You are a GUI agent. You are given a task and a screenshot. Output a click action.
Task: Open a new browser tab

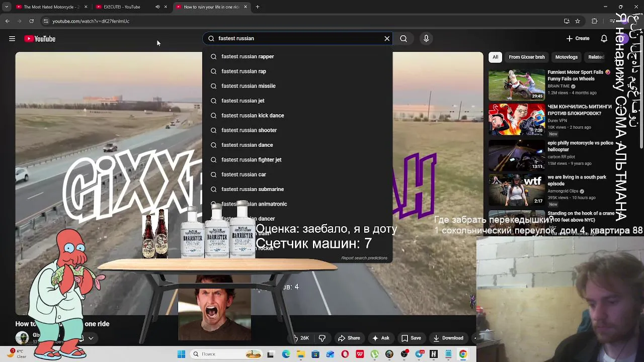pyautogui.click(x=258, y=7)
